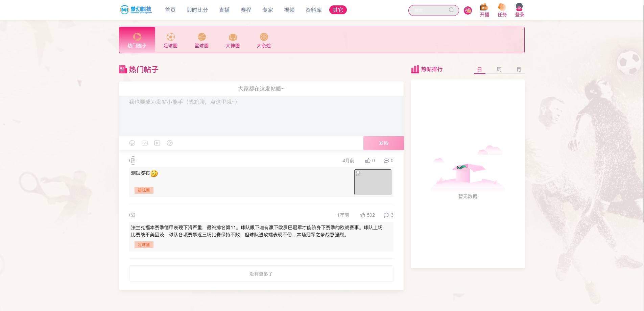The height and width of the screenshot is (311, 644).
Task: Select the 足球圈 circle tab
Action: 170,40
